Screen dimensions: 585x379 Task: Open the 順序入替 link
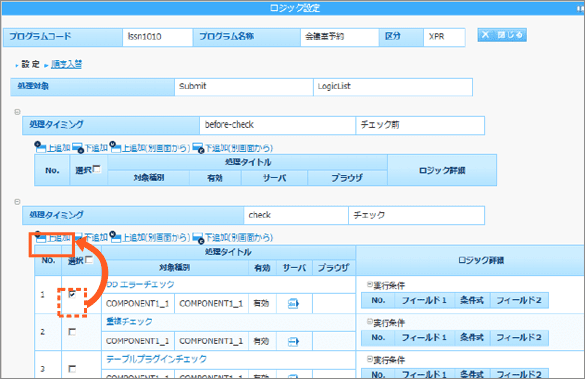pyautogui.click(x=66, y=64)
